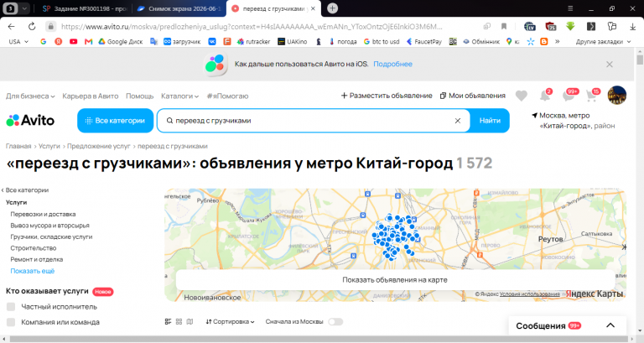Screen dimensions: 644x343
Task: Expand Для бизнеса dropdown
Action: click(30, 96)
